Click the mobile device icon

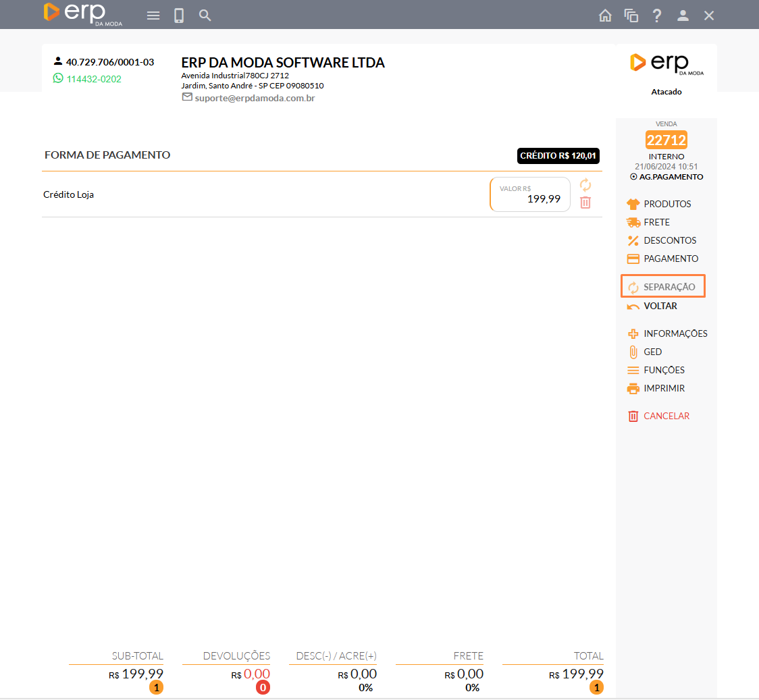click(x=179, y=16)
